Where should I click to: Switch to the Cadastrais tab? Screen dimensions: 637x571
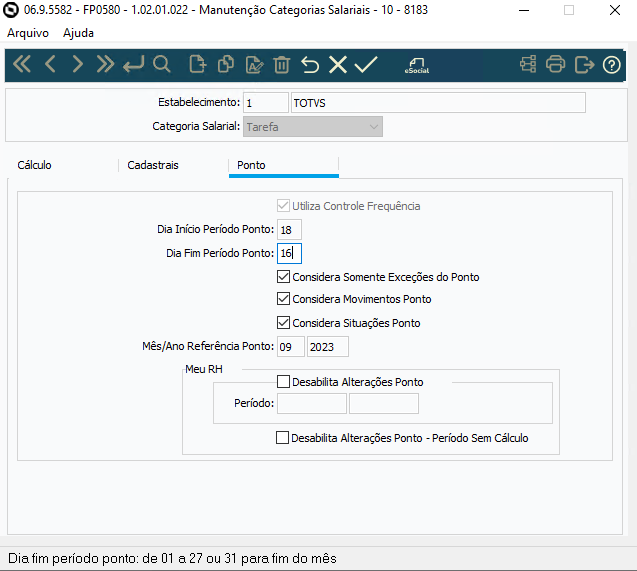pos(153,165)
